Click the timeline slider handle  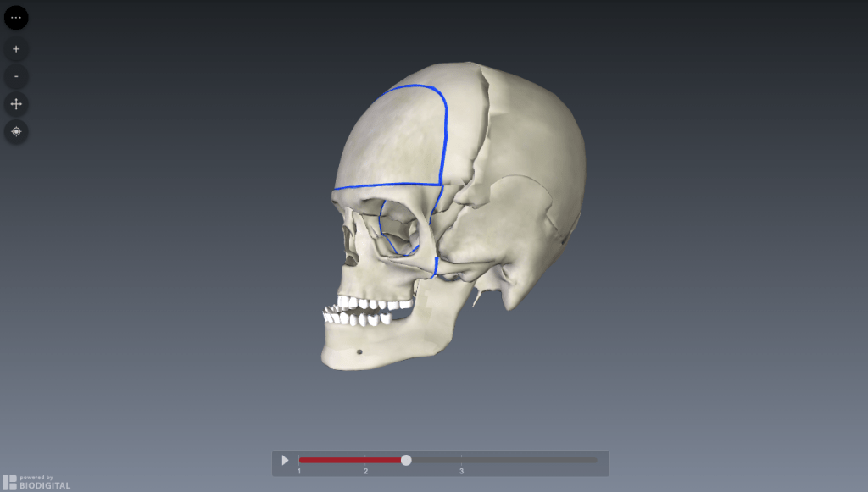[x=405, y=460]
